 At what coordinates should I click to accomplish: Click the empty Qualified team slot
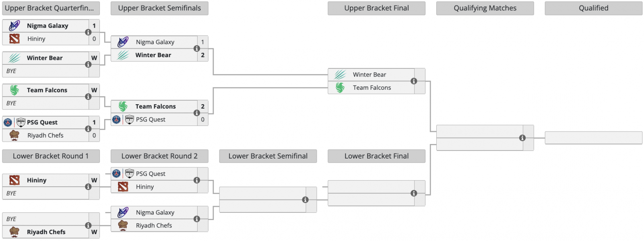tap(593, 138)
